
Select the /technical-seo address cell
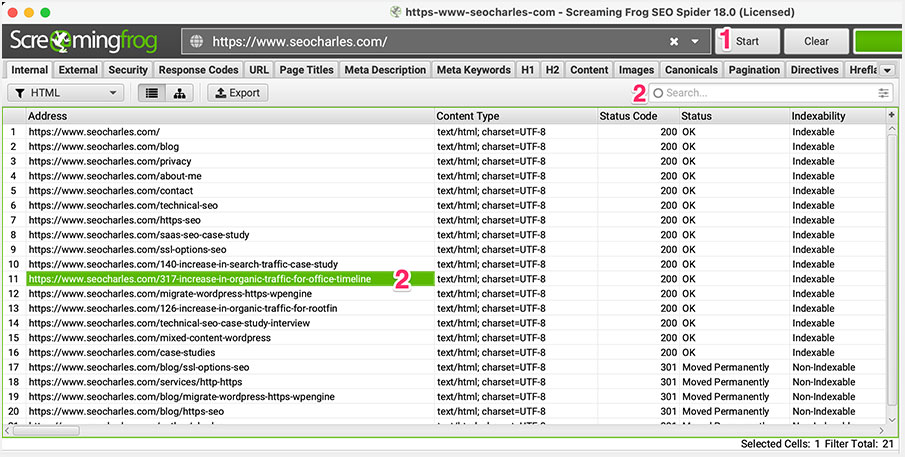tap(230, 205)
